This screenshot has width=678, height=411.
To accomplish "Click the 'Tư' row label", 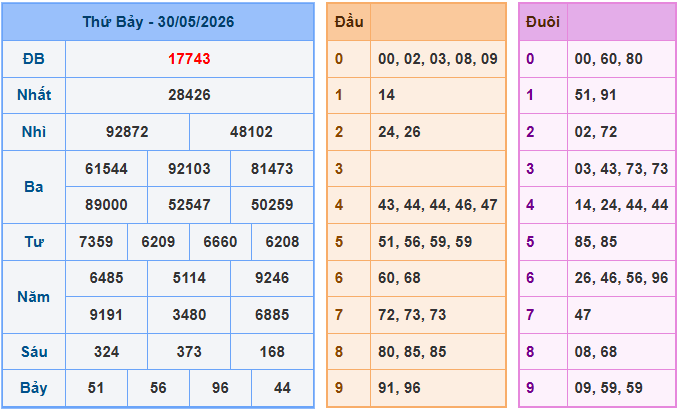I will coord(34,242).
